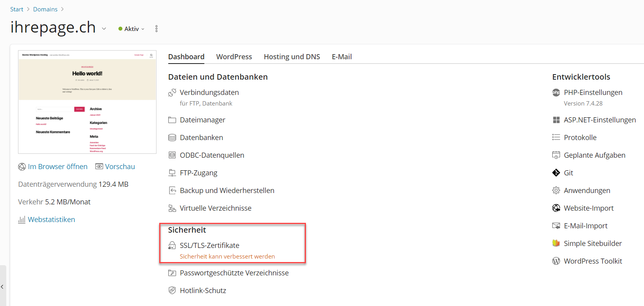Click the Simple Sitebuilder icon
Image resolution: width=644 pixels, height=306 pixels.
556,243
